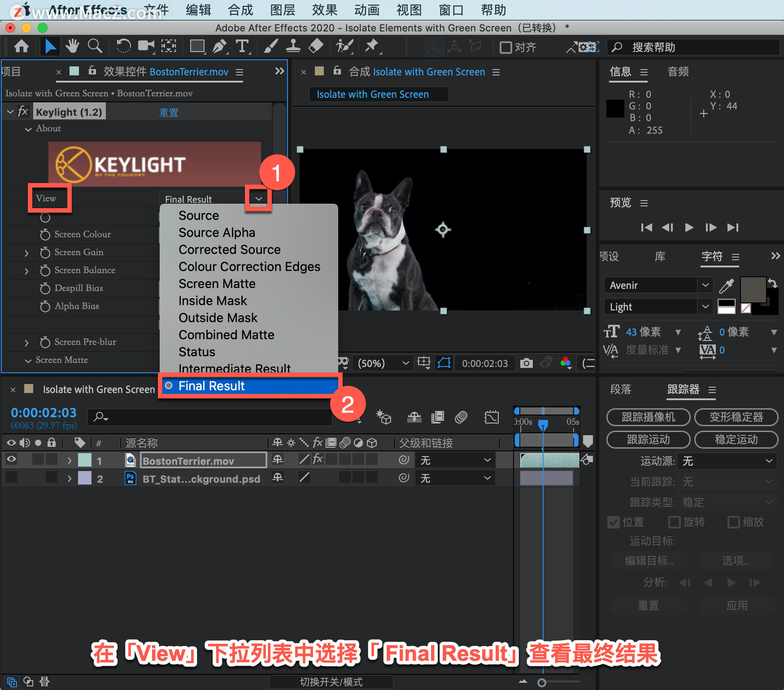The image size is (784, 690).
Task: Select the Home icon in toolbar
Action: tap(22, 46)
